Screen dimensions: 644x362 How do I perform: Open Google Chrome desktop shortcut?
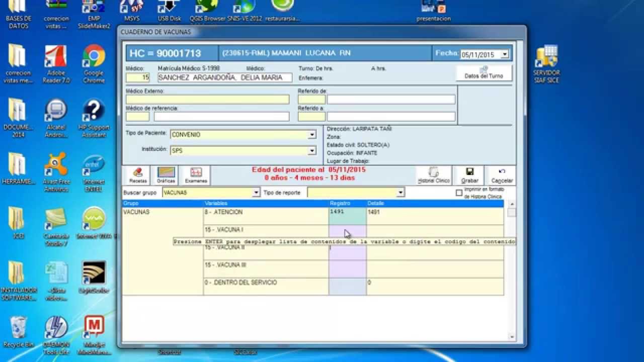(94, 63)
